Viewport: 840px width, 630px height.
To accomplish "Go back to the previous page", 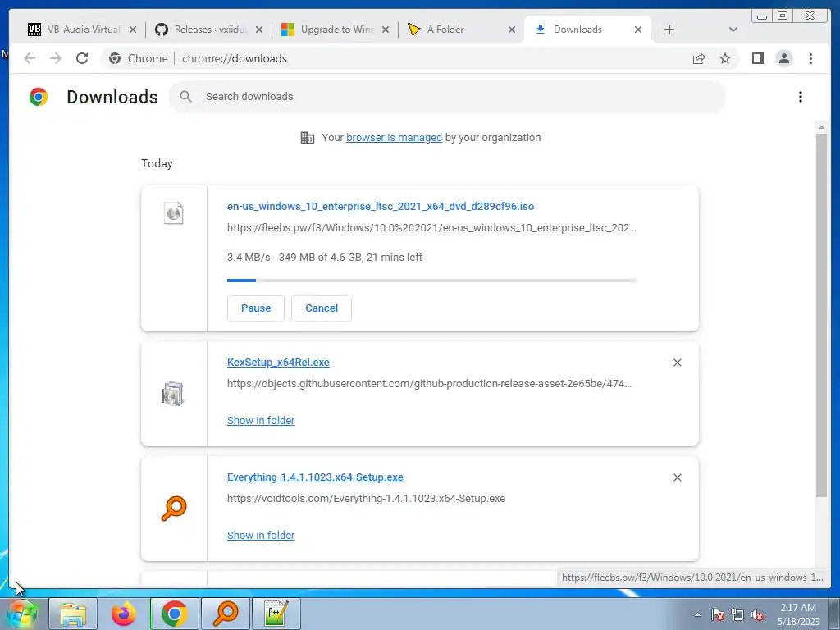I will click(30, 58).
